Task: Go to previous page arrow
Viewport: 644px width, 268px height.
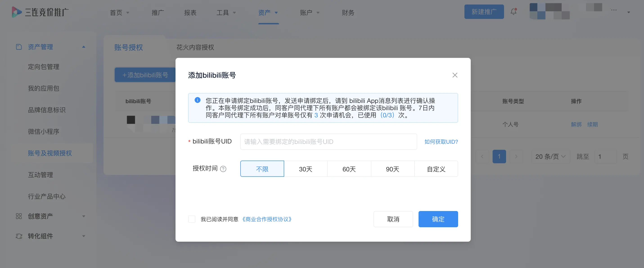Action: [x=482, y=156]
